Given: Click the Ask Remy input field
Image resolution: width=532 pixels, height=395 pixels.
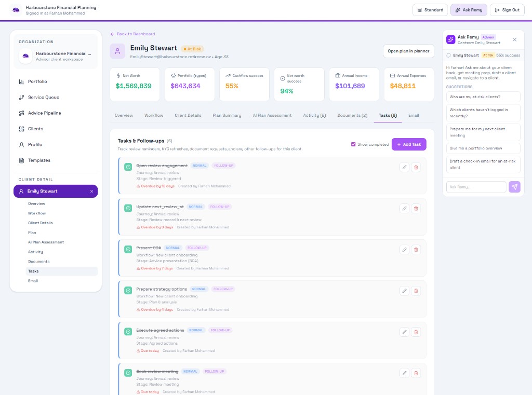Looking at the screenshot, I should [476, 187].
